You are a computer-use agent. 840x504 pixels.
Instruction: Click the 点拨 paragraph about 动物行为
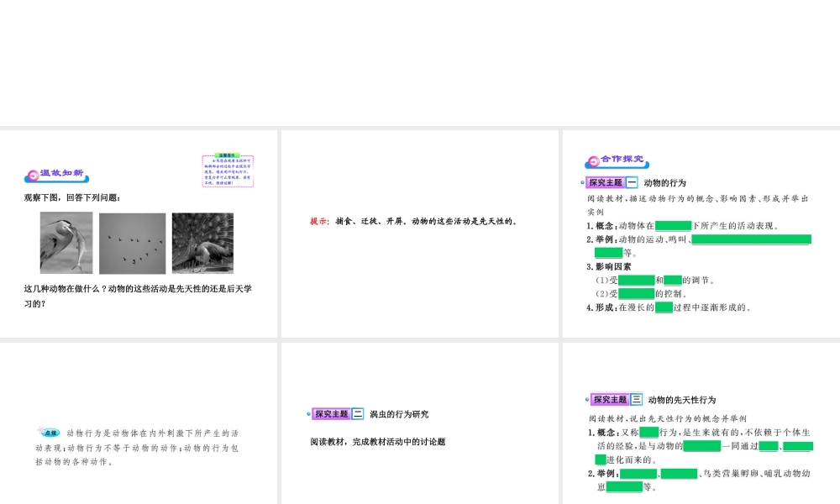(137, 447)
